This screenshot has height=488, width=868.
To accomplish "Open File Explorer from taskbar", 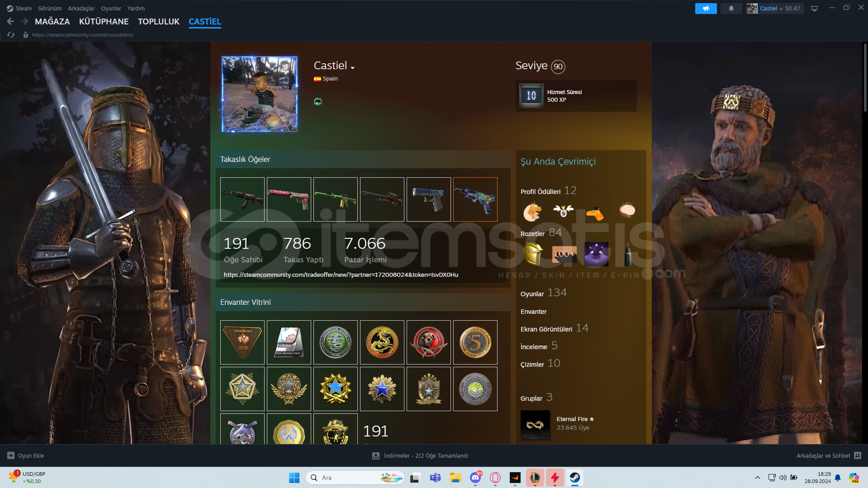I will point(455,478).
